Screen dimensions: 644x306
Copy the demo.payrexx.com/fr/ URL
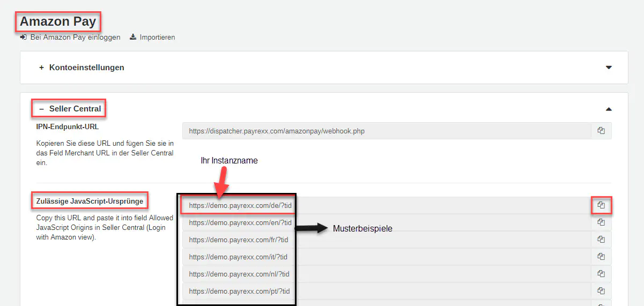[x=601, y=240]
